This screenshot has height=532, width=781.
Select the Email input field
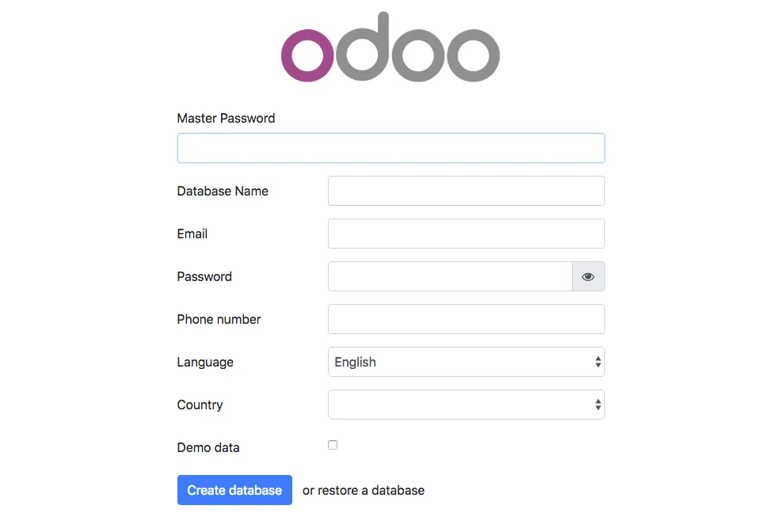(466, 234)
